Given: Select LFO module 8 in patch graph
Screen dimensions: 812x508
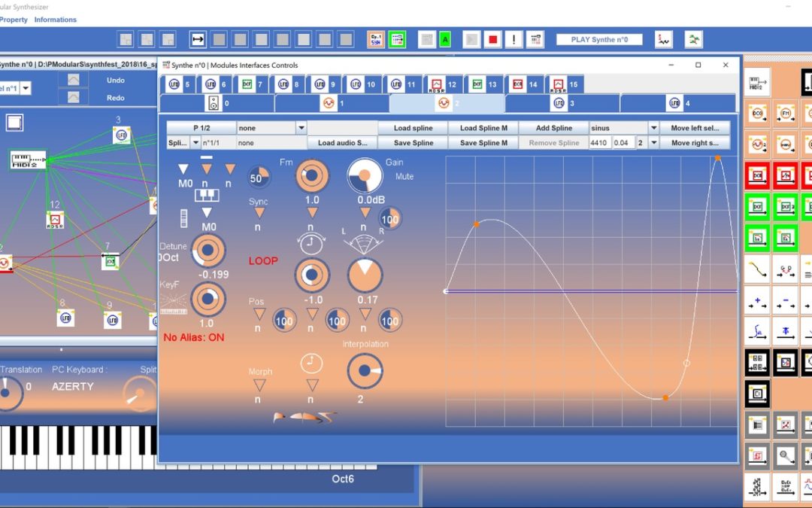Looking at the screenshot, I should pos(65,318).
